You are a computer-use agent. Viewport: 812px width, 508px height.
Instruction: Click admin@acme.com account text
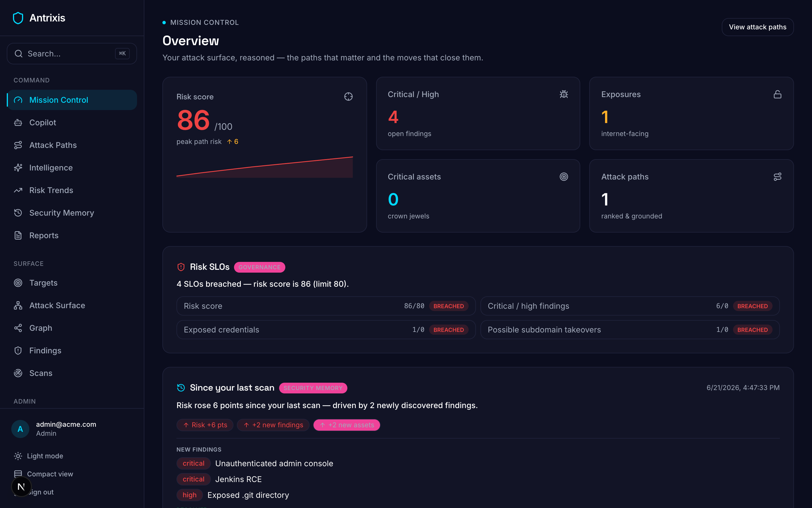(66, 424)
